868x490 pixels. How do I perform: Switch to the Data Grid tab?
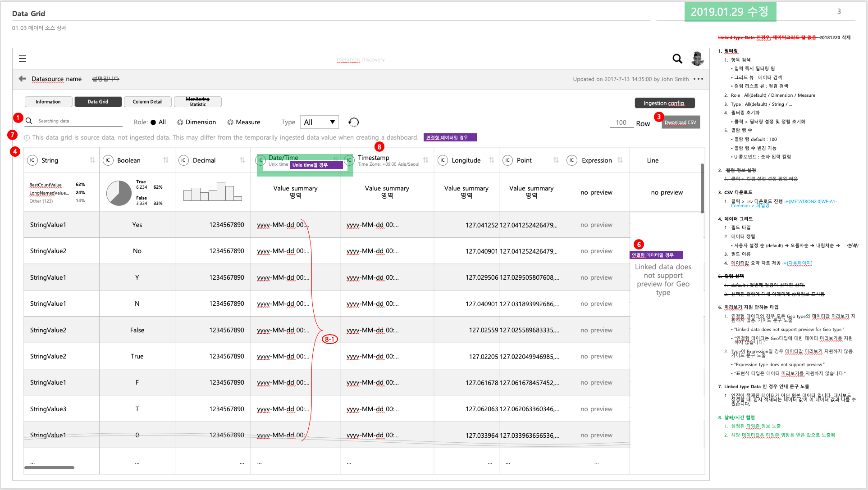(98, 102)
